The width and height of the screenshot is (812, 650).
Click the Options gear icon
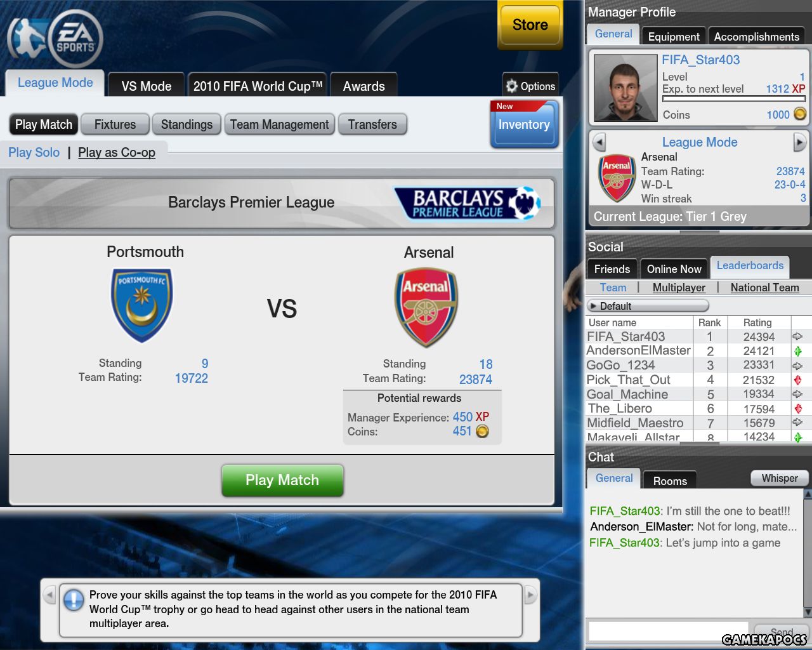pos(511,86)
